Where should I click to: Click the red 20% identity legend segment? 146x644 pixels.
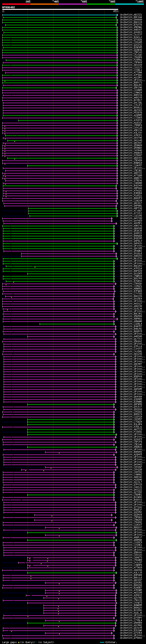tap(16, 4)
